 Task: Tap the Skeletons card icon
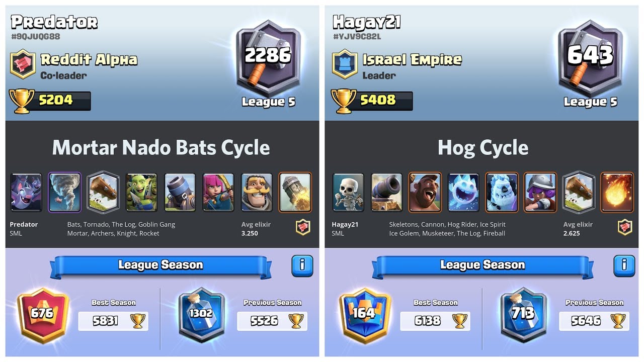348,192
